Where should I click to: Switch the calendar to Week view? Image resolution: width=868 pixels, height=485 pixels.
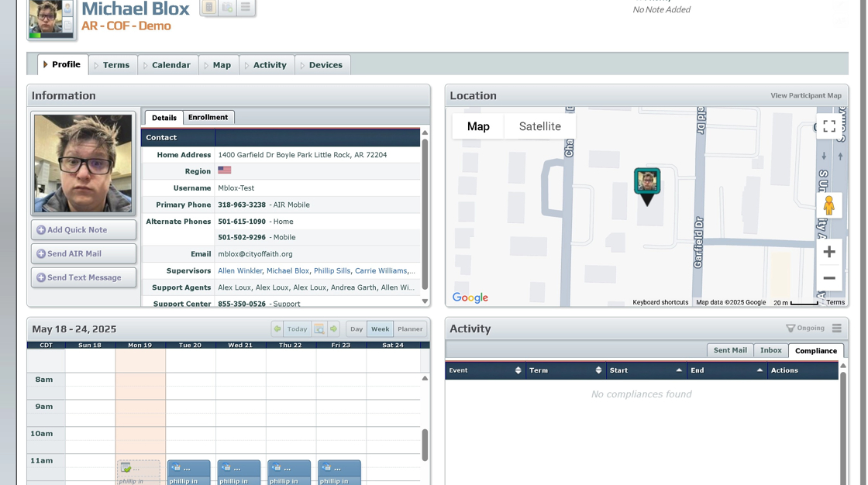381,328
